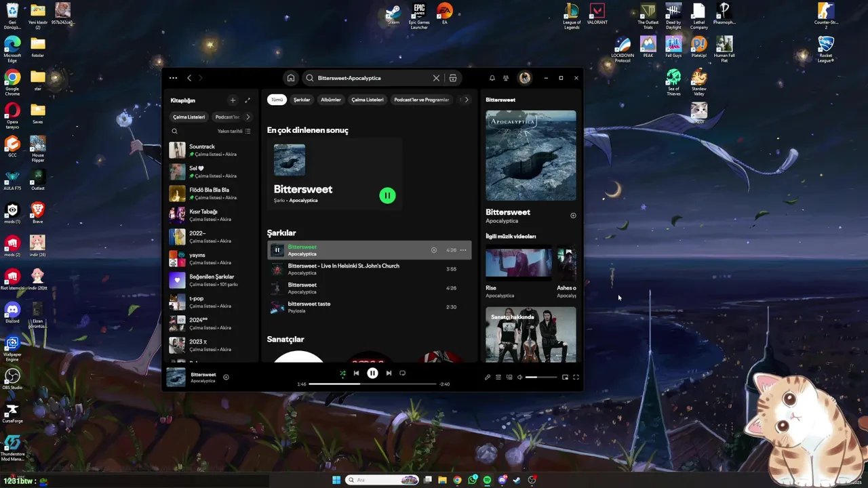Select Podcast'ler filter chip in library
Screen dimensions: 868x488
[227, 117]
